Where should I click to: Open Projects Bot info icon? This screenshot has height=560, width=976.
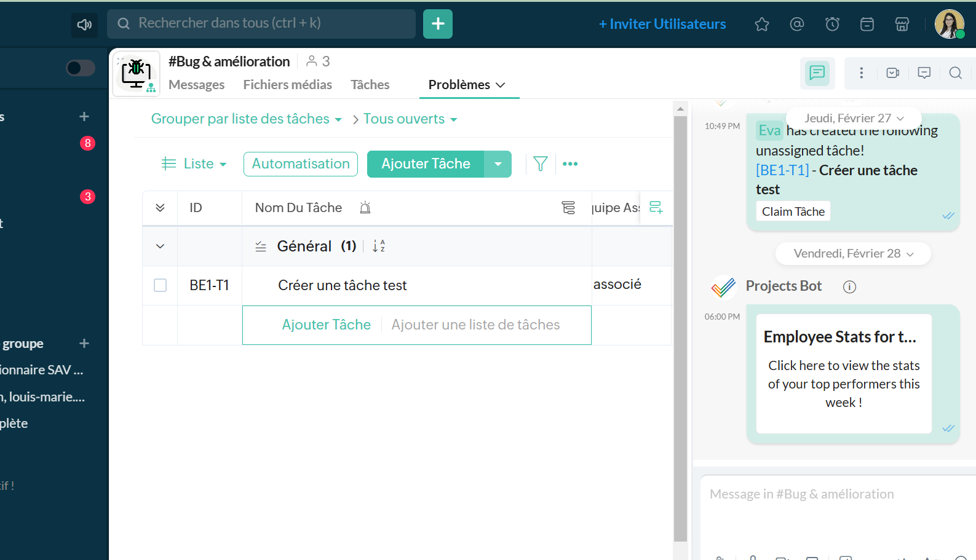[x=849, y=287]
